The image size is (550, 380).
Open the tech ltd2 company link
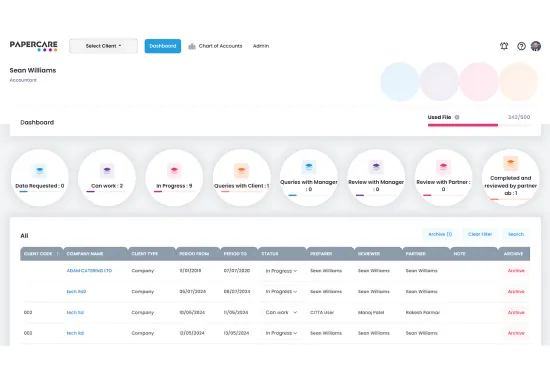coord(76,292)
